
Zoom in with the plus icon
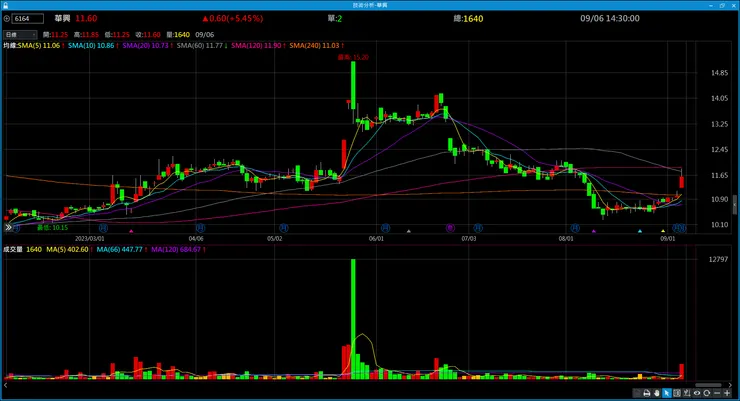pos(727,393)
